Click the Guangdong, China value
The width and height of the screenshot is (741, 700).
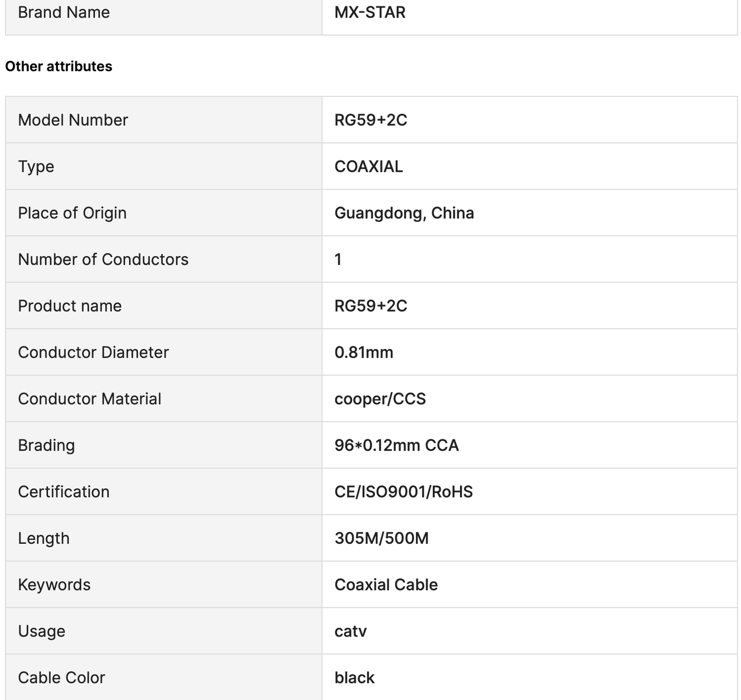tap(404, 213)
